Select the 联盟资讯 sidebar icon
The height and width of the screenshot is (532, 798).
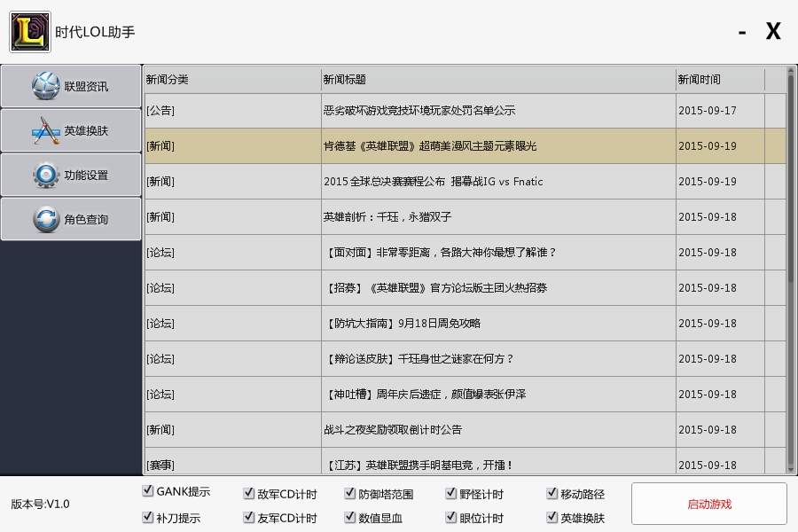point(70,86)
